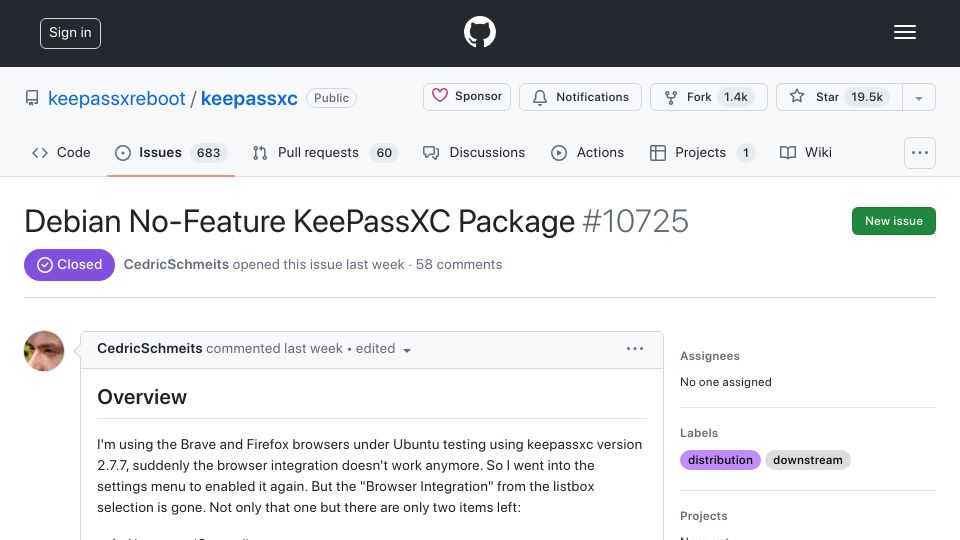Open comment options ellipsis menu
This screenshot has height=540, width=960.
coord(635,348)
